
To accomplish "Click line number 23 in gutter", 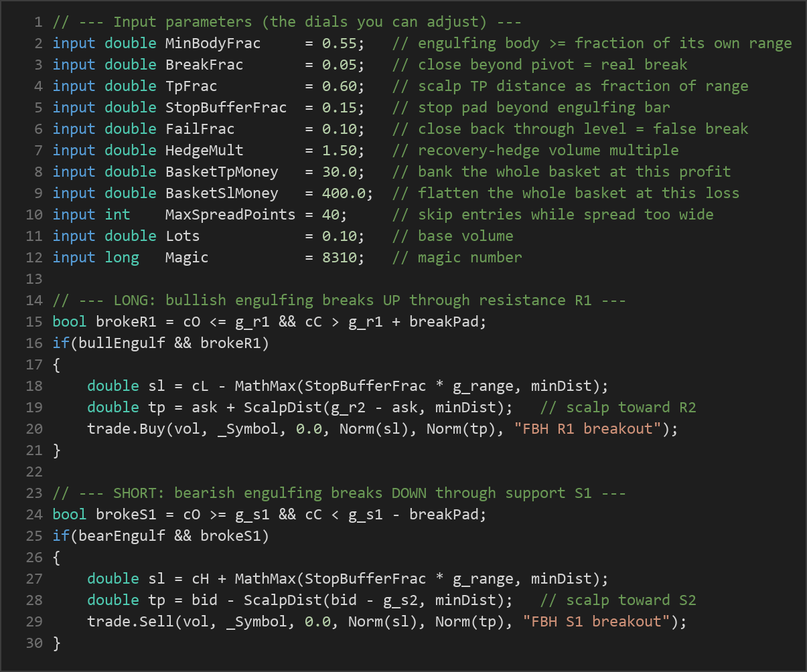I will click(35, 493).
